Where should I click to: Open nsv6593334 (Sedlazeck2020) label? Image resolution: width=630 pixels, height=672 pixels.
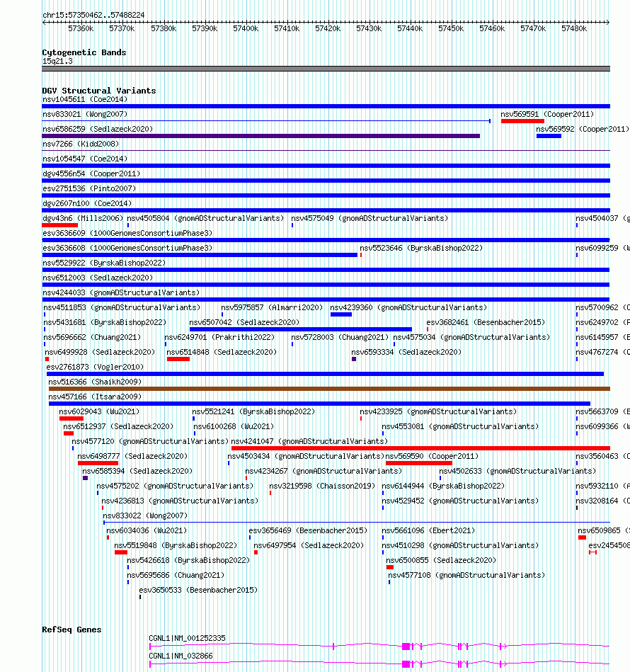coord(406,352)
